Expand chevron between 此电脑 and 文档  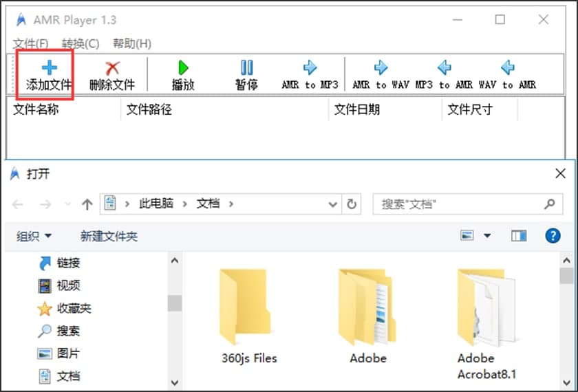coord(184,204)
